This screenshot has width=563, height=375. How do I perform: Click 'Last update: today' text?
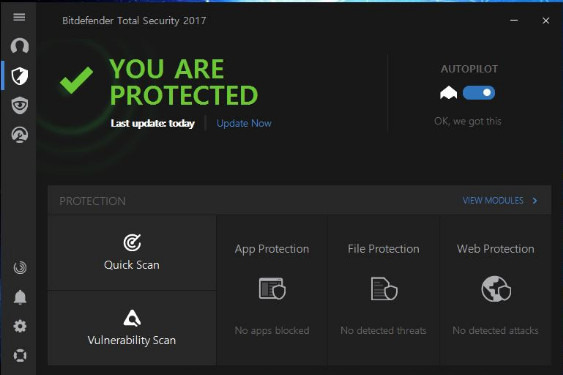click(x=153, y=123)
